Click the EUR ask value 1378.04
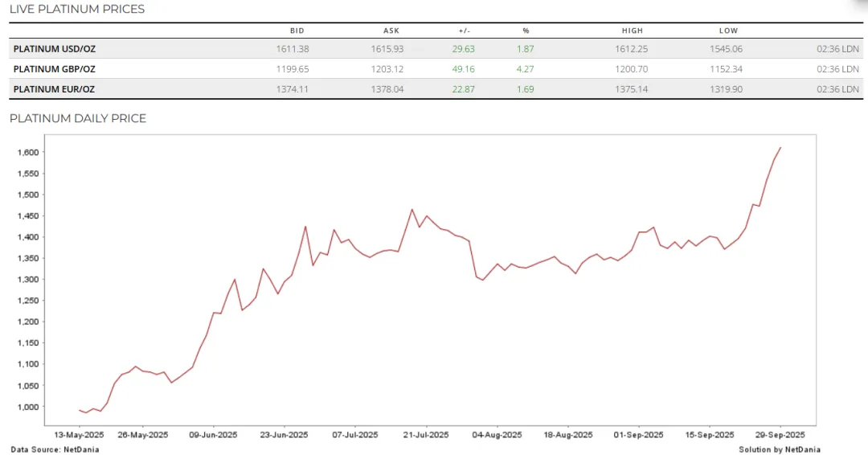The width and height of the screenshot is (868, 455). click(x=387, y=89)
